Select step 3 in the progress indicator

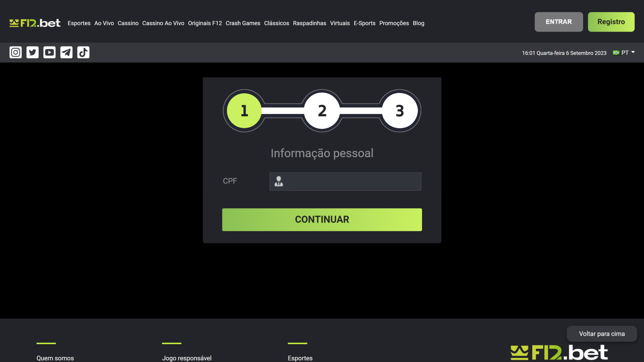tap(400, 111)
